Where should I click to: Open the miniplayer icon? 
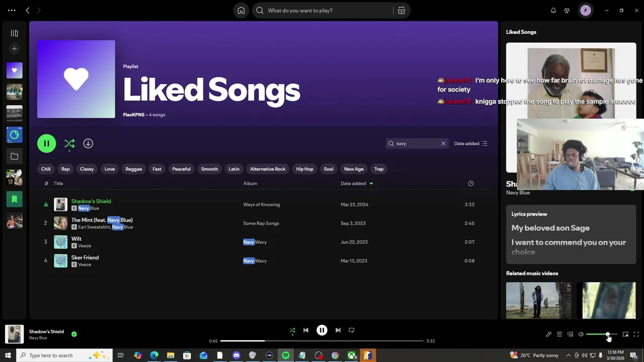625,334
